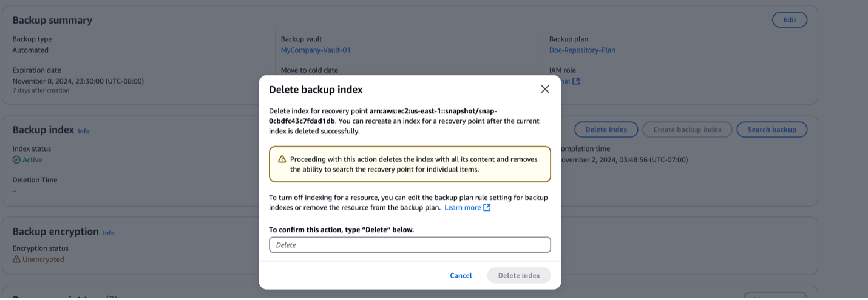This screenshot has width=868, height=300.
Task: Click the Deletion Time label
Action: [35, 180]
